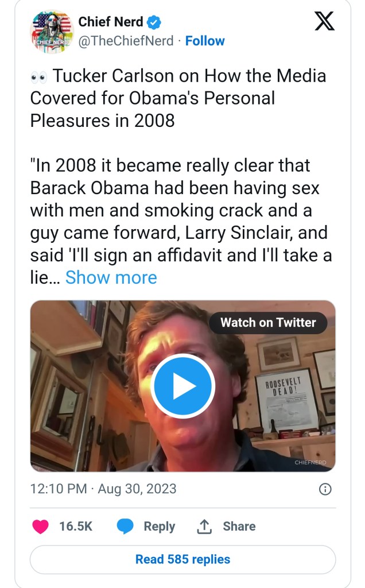Open the Read 585 replies button
This screenshot has width=365, height=588.
pyautogui.click(x=182, y=559)
